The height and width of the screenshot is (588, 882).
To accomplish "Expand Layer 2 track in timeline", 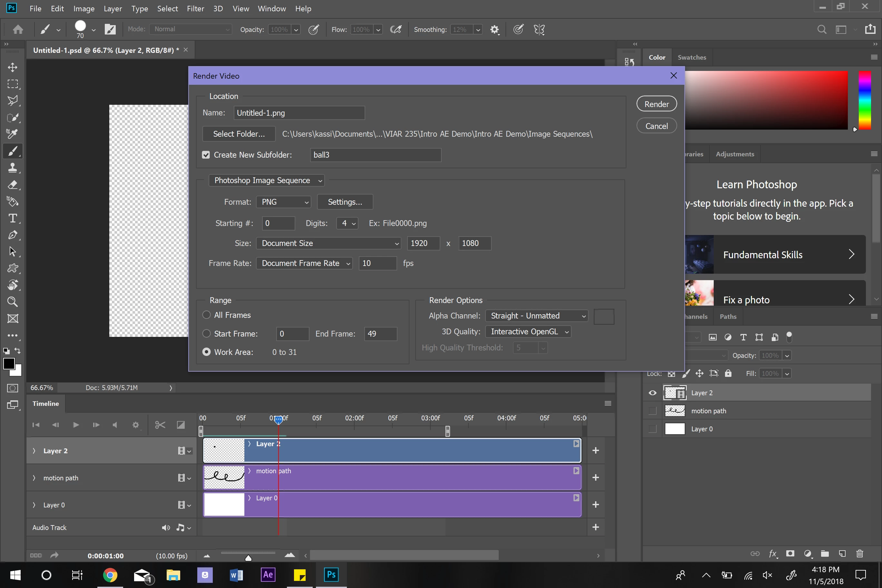I will click(34, 451).
